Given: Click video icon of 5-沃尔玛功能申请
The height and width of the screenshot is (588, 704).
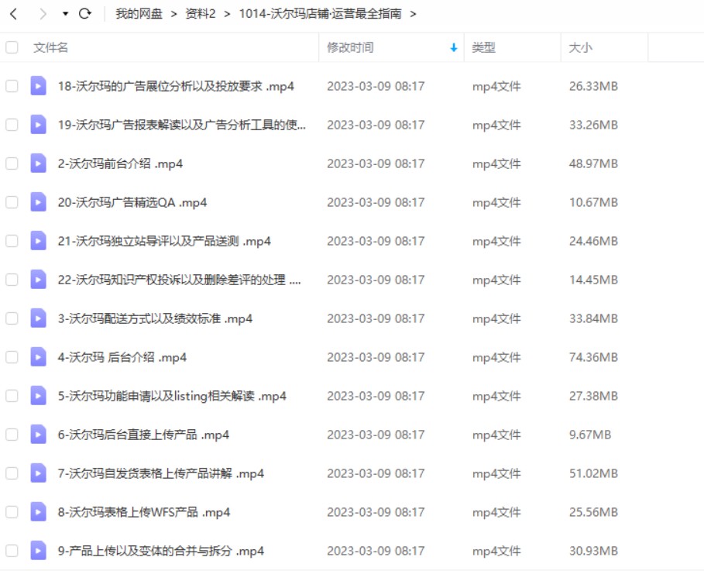Looking at the screenshot, I should (x=38, y=396).
